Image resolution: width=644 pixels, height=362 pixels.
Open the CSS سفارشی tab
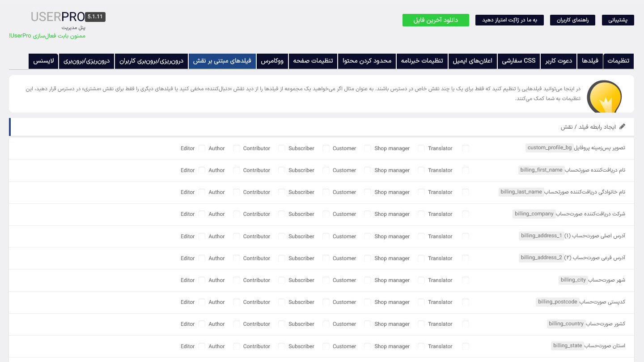(518, 61)
